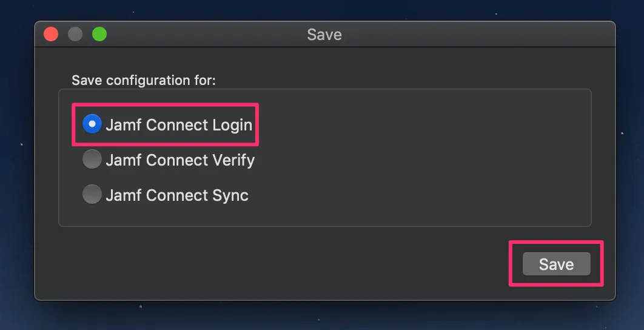Click the word "Verify" in the second option

233,160
